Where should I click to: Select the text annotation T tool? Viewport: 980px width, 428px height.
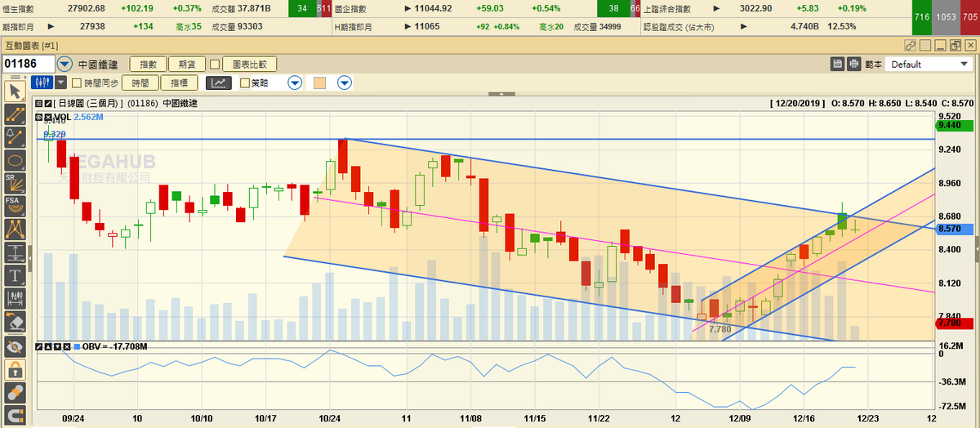click(x=14, y=275)
